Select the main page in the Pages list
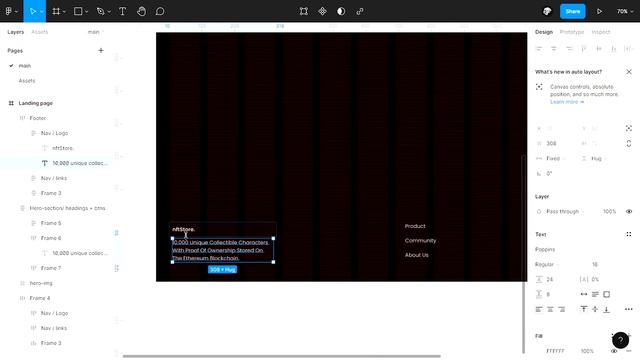640x360 pixels. [x=24, y=66]
